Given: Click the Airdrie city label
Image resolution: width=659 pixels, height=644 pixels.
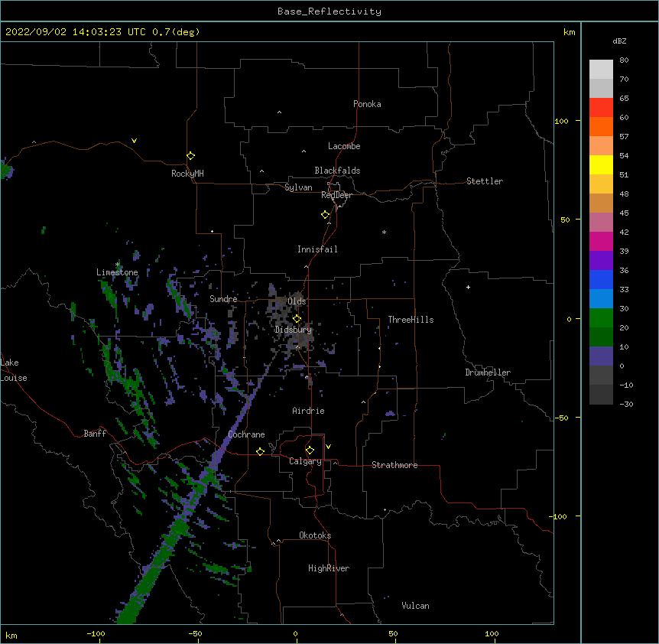Looking at the screenshot, I should [x=309, y=411].
